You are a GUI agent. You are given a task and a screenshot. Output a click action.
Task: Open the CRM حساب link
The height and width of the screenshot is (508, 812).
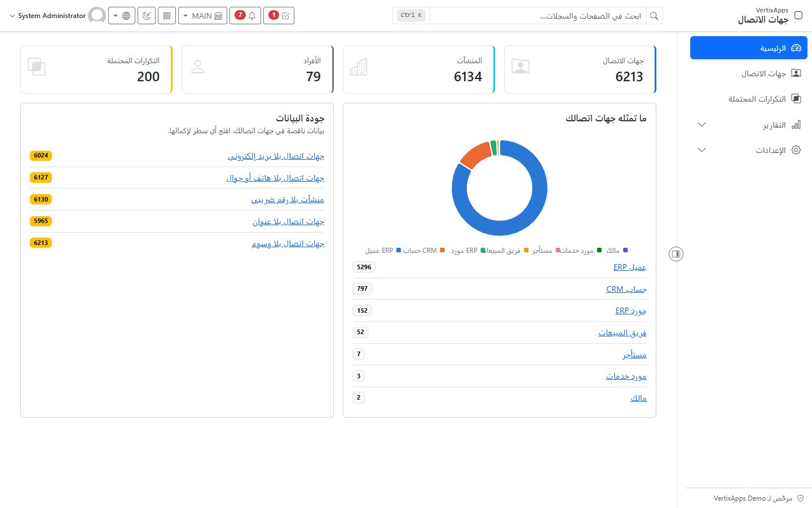click(626, 289)
